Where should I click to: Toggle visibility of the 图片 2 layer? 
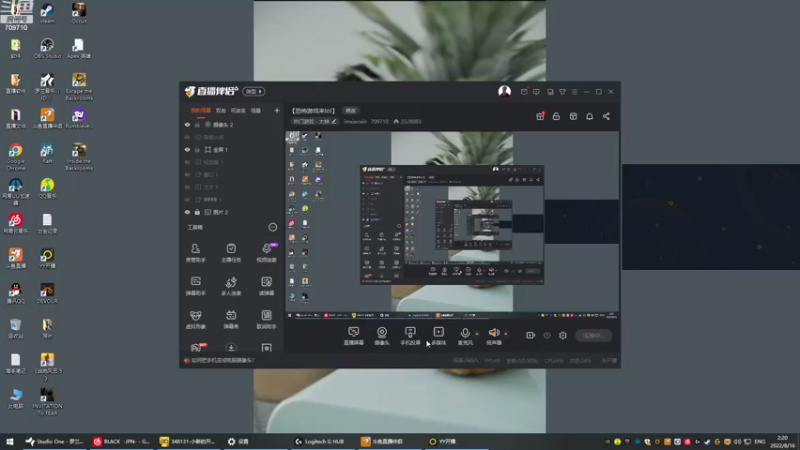coord(187,212)
